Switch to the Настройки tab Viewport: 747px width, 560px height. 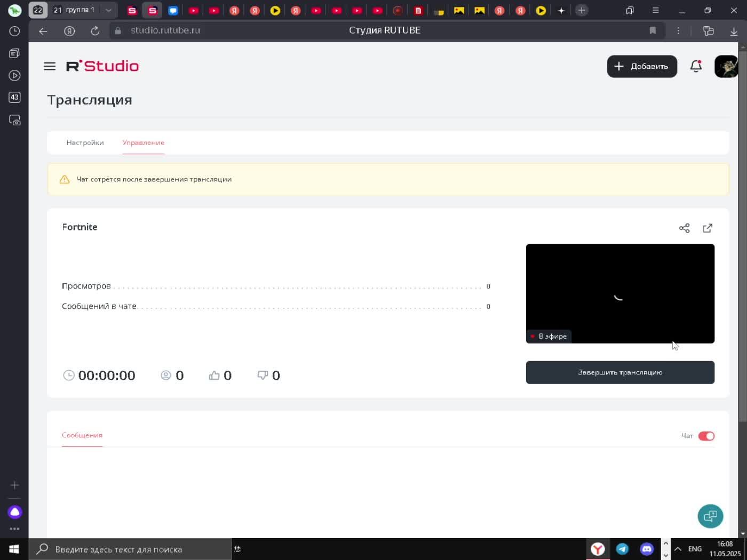85,142
